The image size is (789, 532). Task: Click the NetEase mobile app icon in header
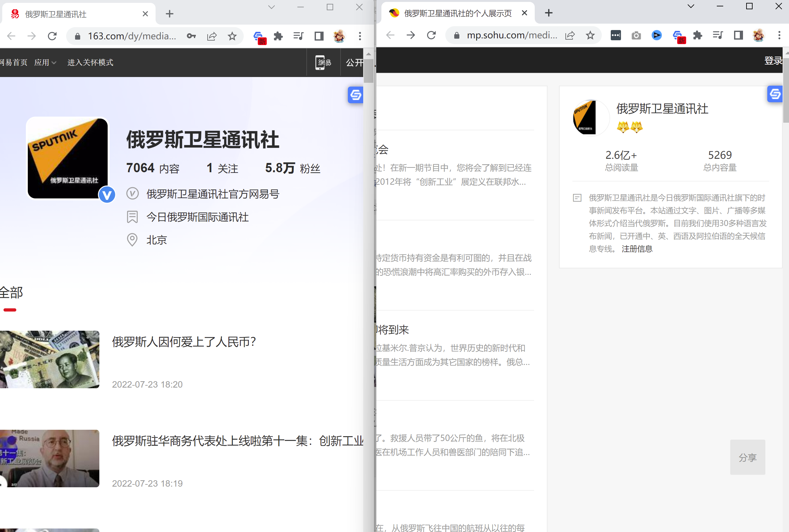323,62
